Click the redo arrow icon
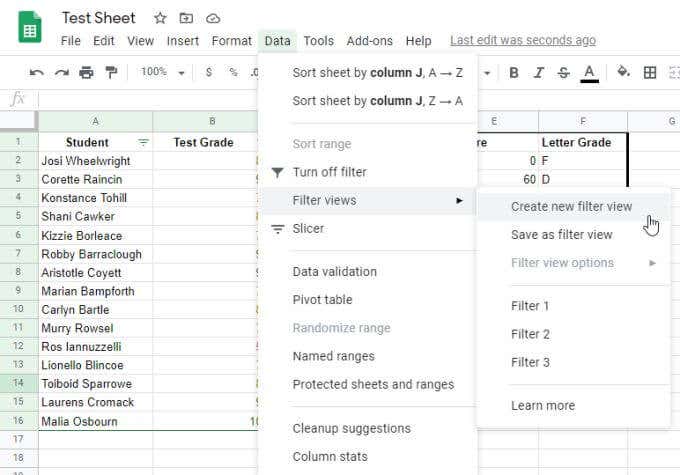This screenshot has width=680, height=475. [61, 72]
